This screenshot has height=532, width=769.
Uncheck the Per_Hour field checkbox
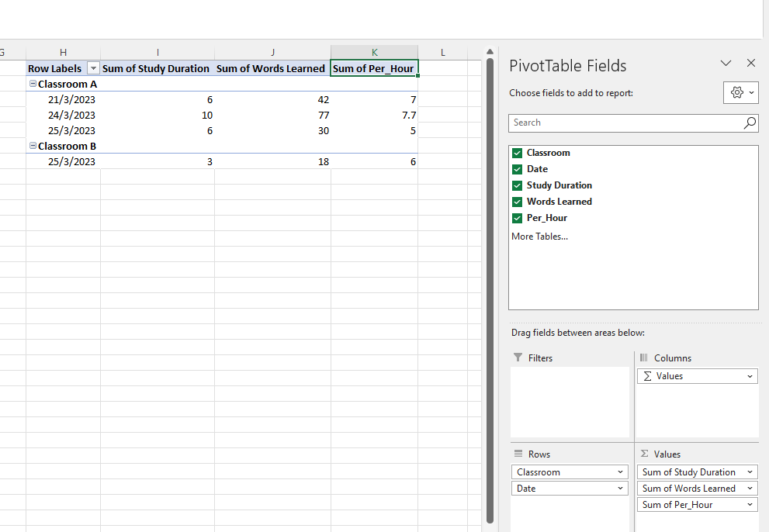[x=517, y=218]
